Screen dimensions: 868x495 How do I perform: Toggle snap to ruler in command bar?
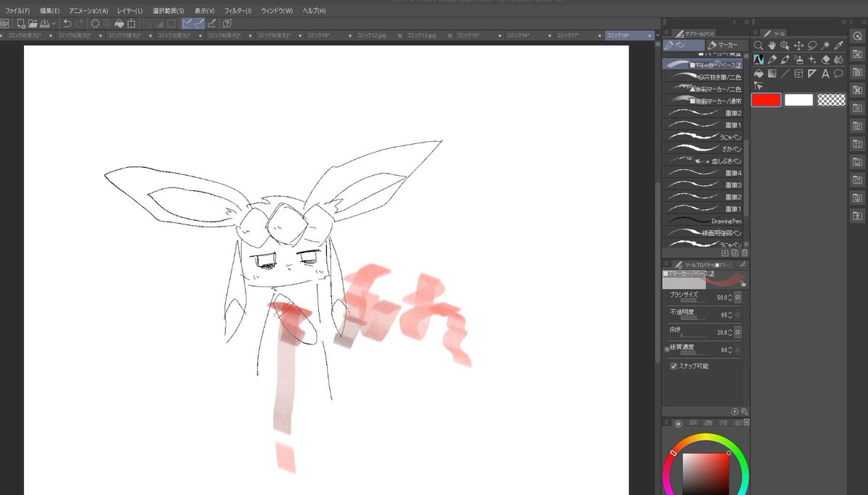pyautogui.click(x=187, y=23)
